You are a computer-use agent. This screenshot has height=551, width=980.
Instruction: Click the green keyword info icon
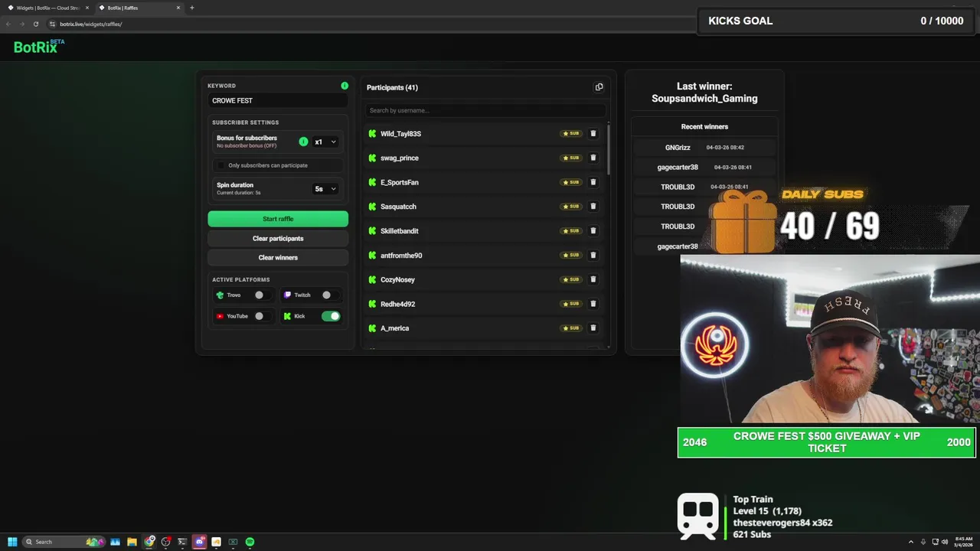click(x=345, y=86)
